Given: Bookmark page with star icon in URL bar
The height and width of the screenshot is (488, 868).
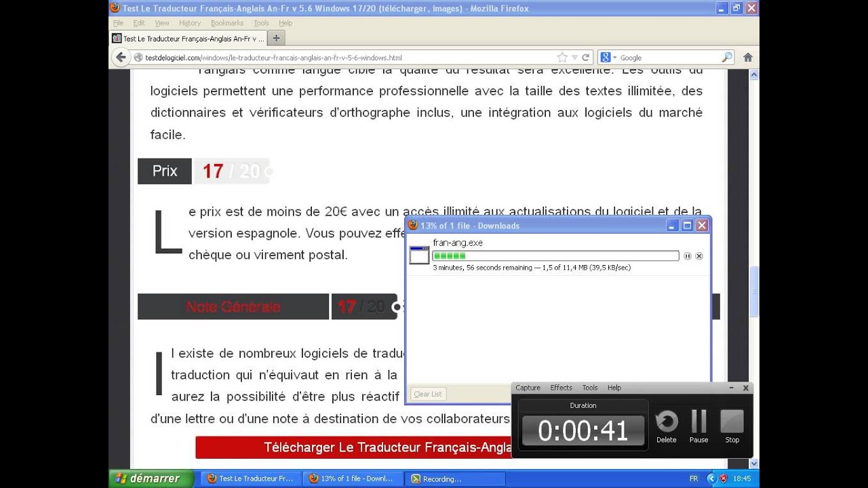Looking at the screenshot, I should pos(562,58).
